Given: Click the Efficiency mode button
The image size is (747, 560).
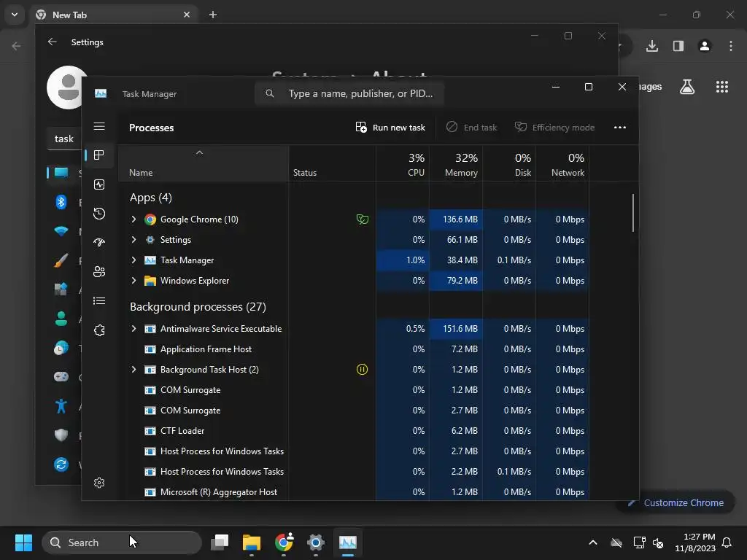Looking at the screenshot, I should click(x=554, y=127).
